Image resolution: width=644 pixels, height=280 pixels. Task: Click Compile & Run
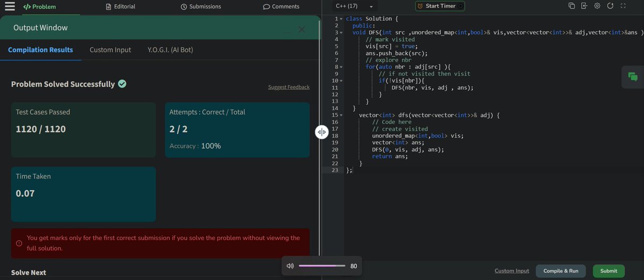tap(561, 271)
